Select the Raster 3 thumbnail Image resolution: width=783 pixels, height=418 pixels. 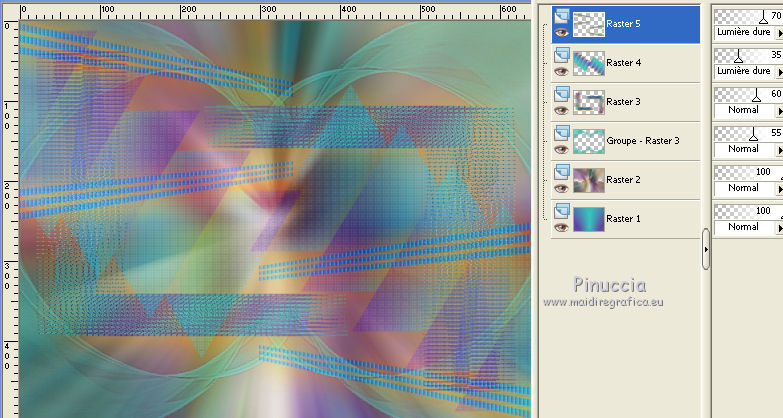[589, 102]
